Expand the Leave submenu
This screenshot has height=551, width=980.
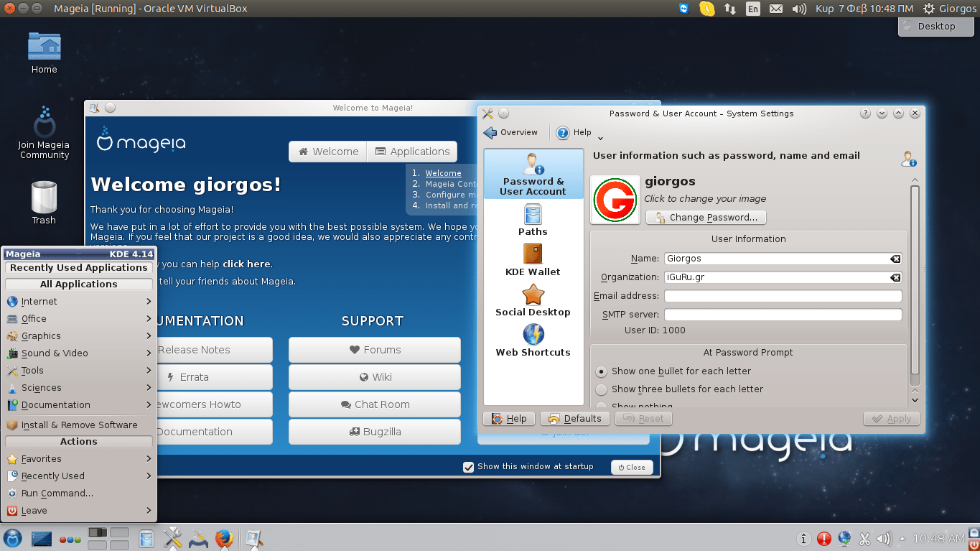[x=79, y=511]
